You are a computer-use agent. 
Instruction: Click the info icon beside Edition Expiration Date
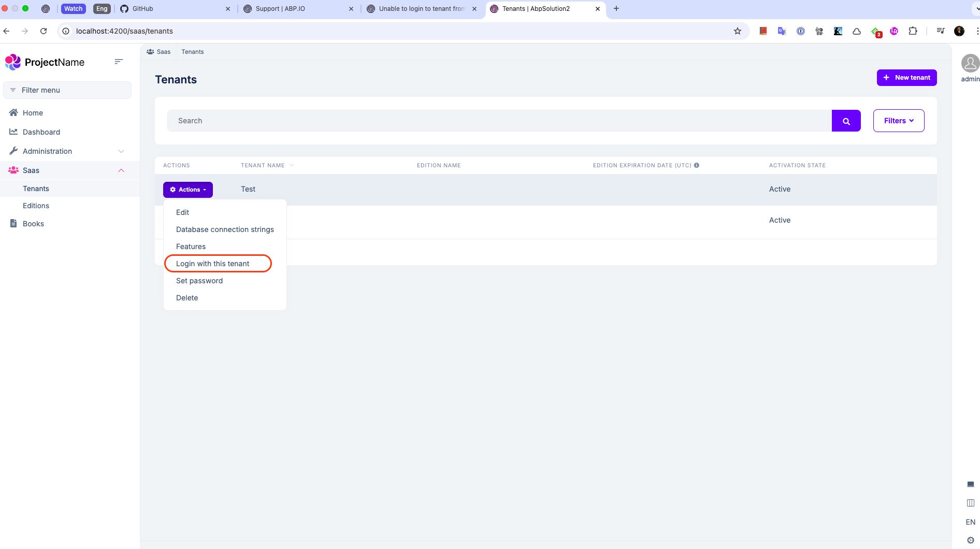click(x=697, y=165)
